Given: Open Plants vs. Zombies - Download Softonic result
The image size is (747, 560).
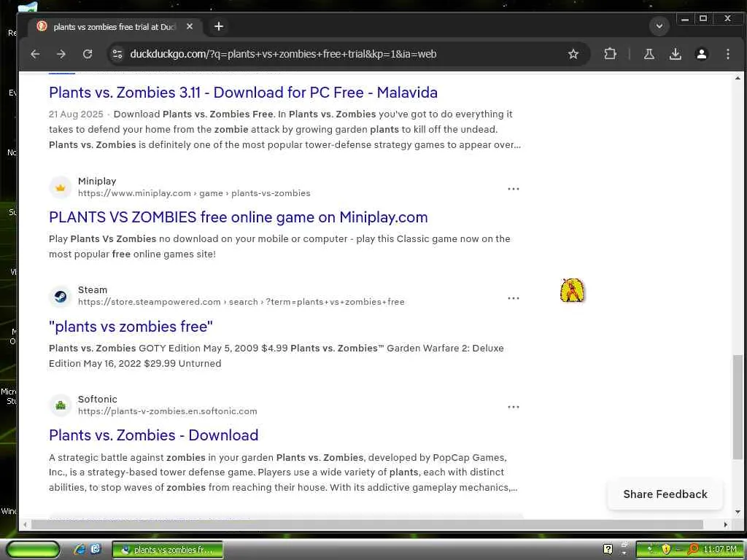Looking at the screenshot, I should (153, 435).
